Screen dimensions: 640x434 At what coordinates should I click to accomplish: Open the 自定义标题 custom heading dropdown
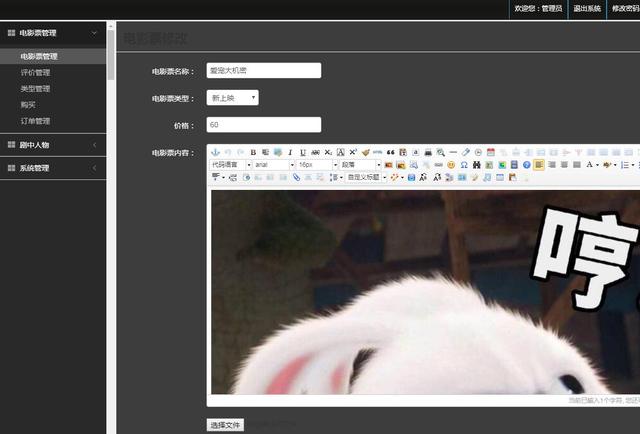pyautogui.click(x=366, y=177)
